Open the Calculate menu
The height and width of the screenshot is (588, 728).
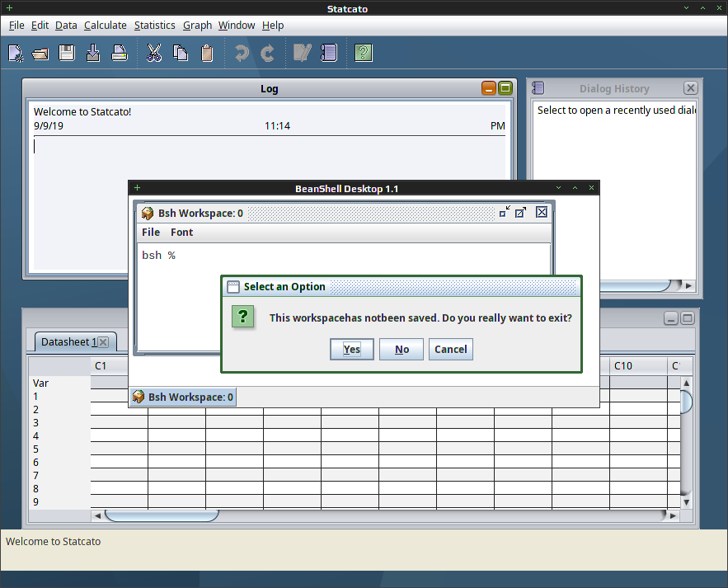pos(106,25)
